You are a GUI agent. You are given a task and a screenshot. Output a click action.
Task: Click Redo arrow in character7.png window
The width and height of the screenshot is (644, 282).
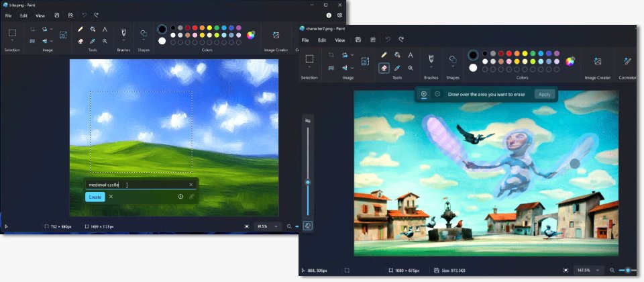[x=401, y=40]
